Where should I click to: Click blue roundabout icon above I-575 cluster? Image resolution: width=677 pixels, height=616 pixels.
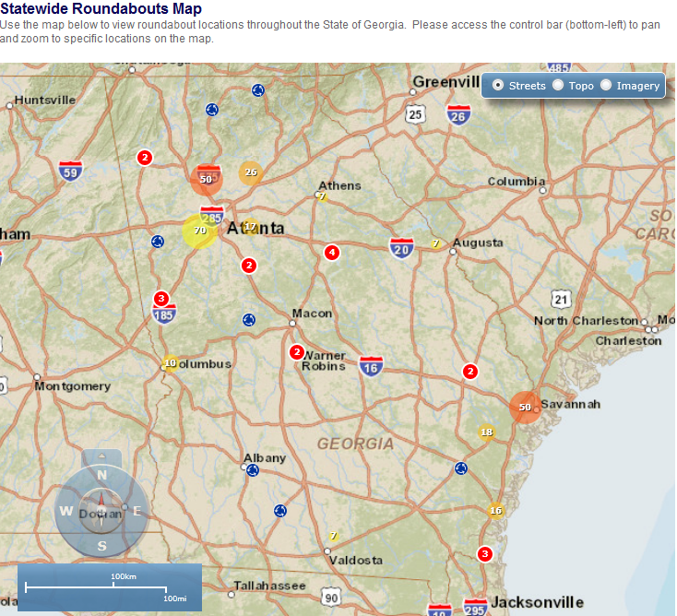pos(212,110)
